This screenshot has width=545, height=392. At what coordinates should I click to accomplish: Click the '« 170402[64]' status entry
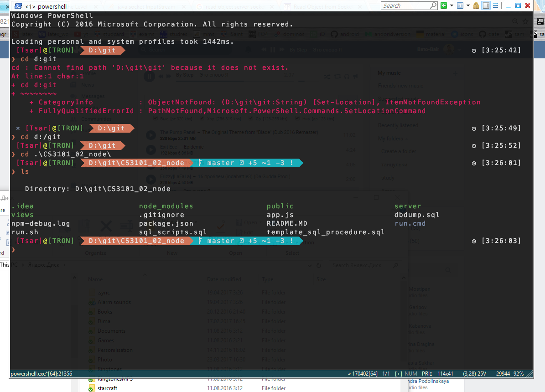point(363,374)
